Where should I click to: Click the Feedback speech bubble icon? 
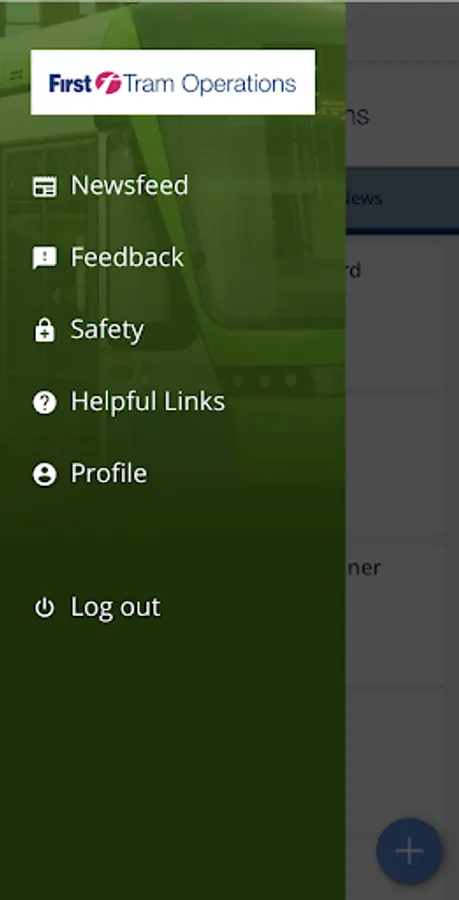coord(44,258)
